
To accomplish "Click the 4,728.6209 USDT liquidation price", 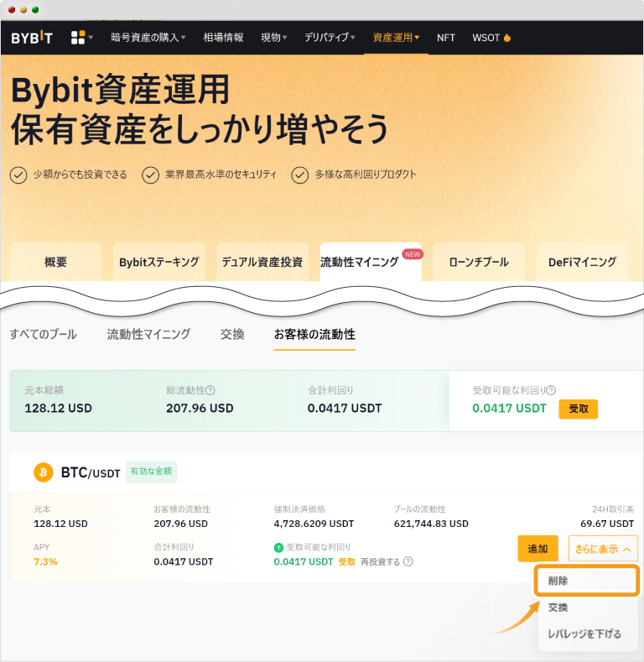I will 314,524.
